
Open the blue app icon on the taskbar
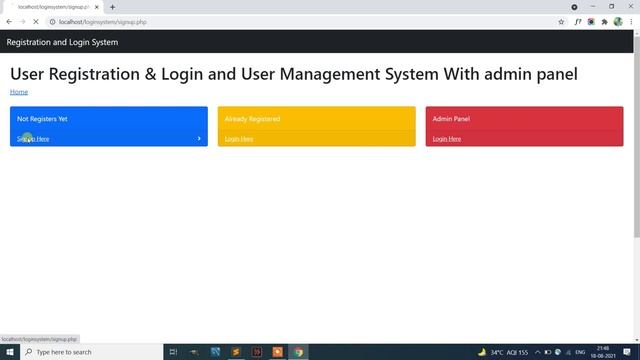click(215, 352)
